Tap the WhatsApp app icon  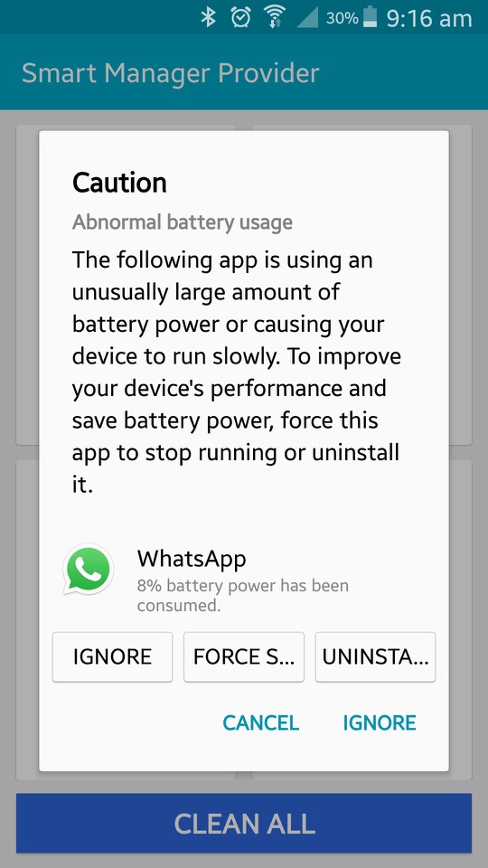[89, 569]
